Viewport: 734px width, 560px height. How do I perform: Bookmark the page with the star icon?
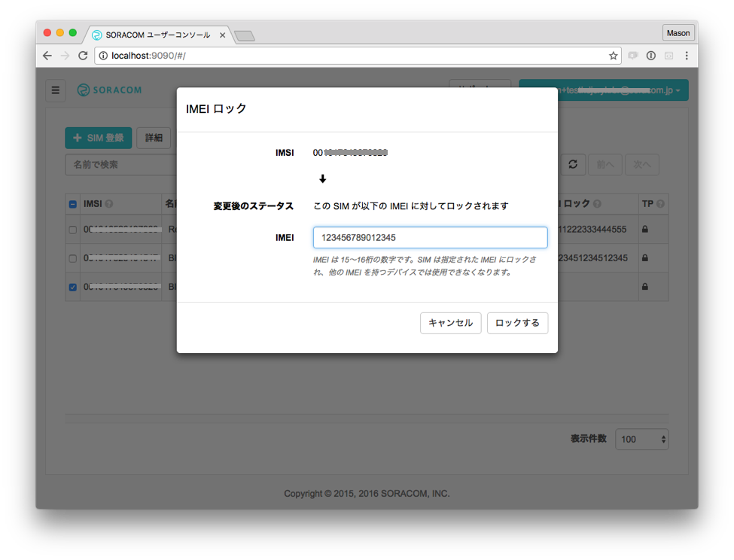(613, 56)
